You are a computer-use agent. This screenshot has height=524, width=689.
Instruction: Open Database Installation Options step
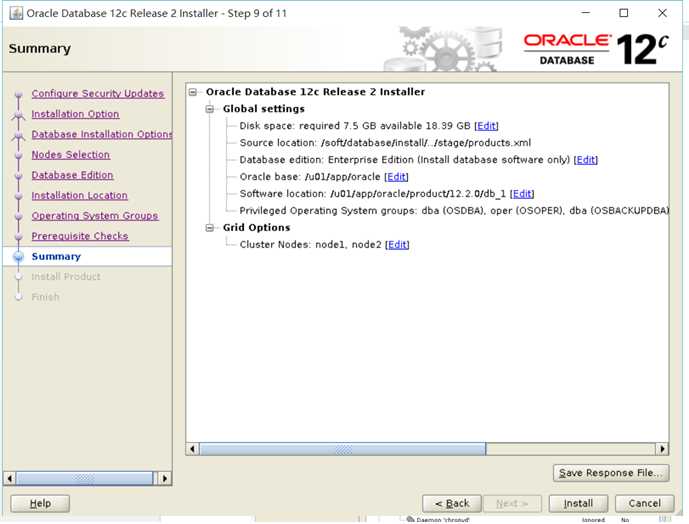pyautogui.click(x=102, y=134)
